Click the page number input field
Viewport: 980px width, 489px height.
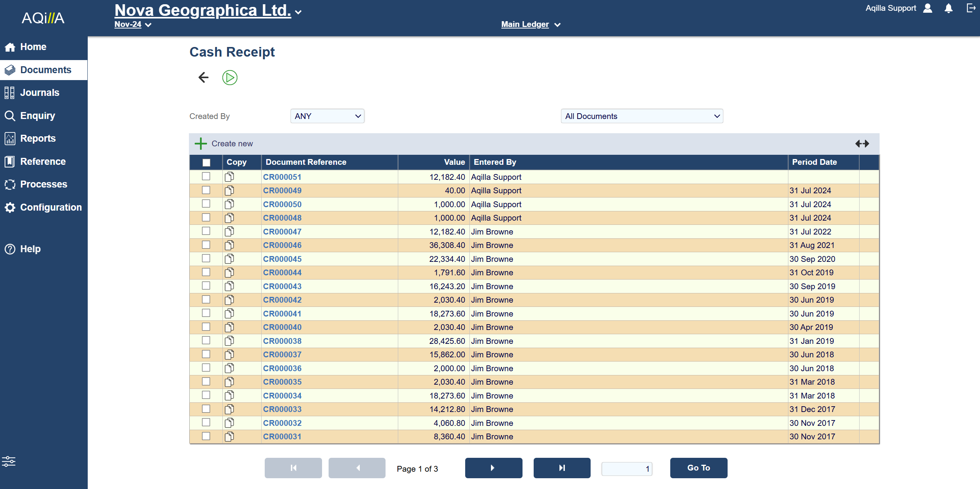pyautogui.click(x=626, y=468)
